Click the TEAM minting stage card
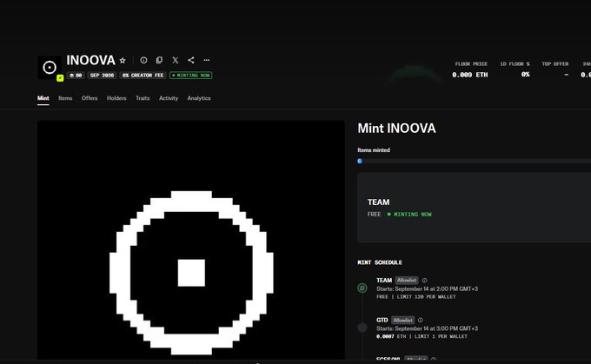Viewport: 591px width, 364px height. pos(475,208)
